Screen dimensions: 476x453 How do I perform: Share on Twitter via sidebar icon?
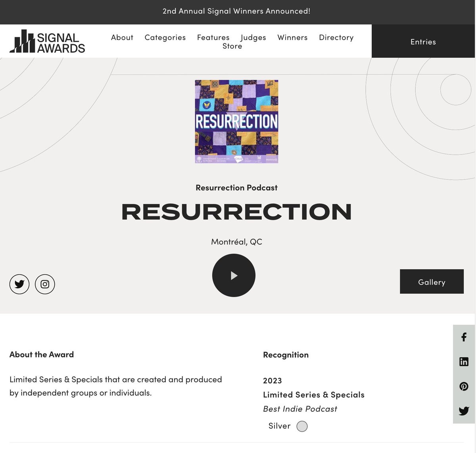tap(464, 411)
